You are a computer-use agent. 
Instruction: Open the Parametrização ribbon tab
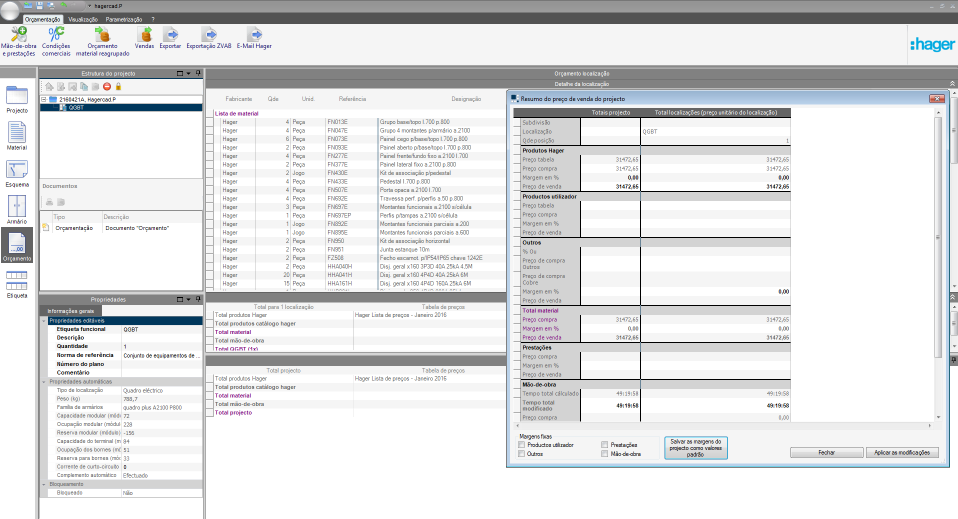(x=123, y=19)
